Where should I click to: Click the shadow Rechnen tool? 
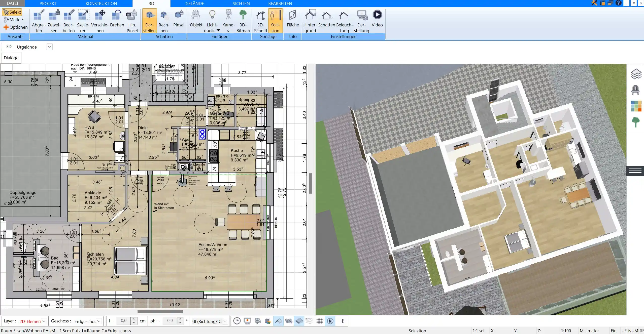coord(164,21)
